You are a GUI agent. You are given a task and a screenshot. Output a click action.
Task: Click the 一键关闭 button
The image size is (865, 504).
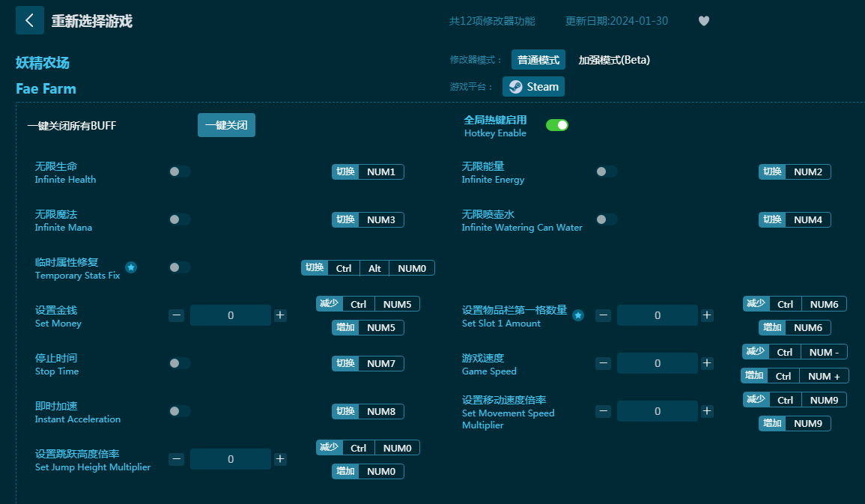pyautogui.click(x=226, y=125)
